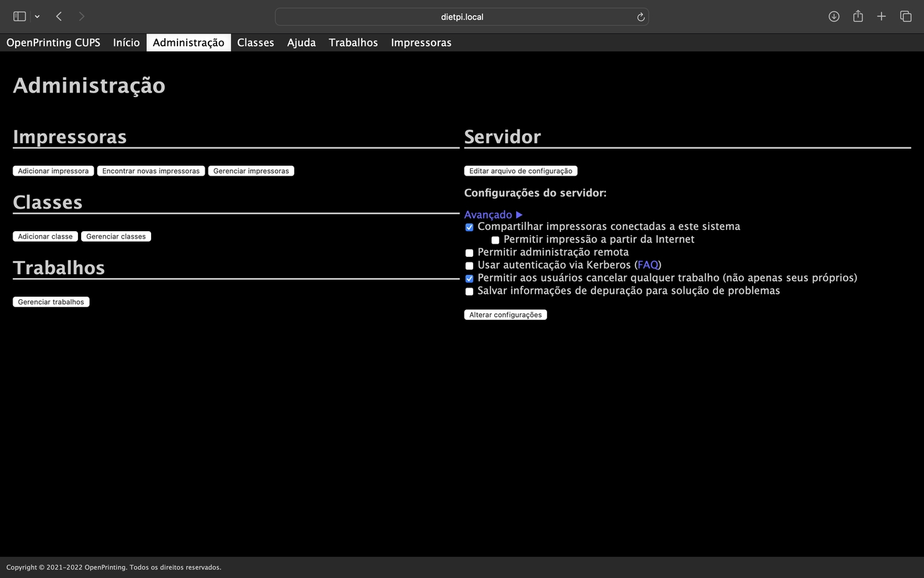This screenshot has height=578, width=924.
Task: Open a new tab with plus icon
Action: point(881,17)
